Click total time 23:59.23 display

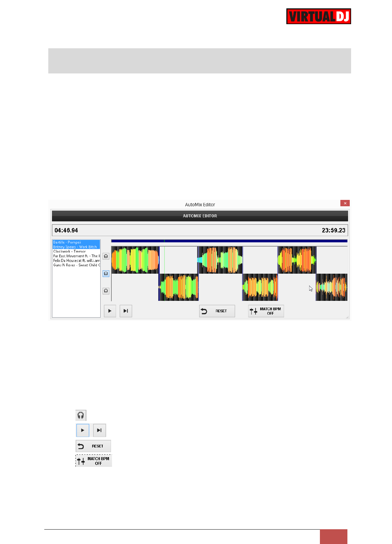(334, 230)
